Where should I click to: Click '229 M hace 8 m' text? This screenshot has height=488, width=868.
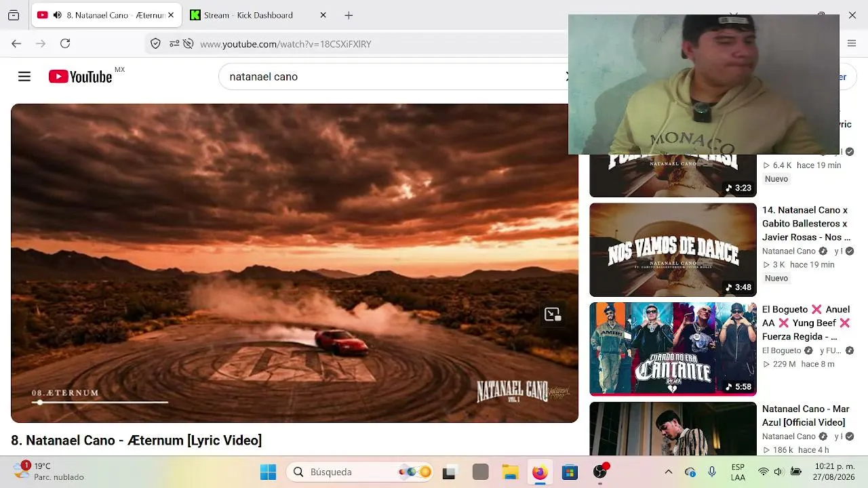799,365
